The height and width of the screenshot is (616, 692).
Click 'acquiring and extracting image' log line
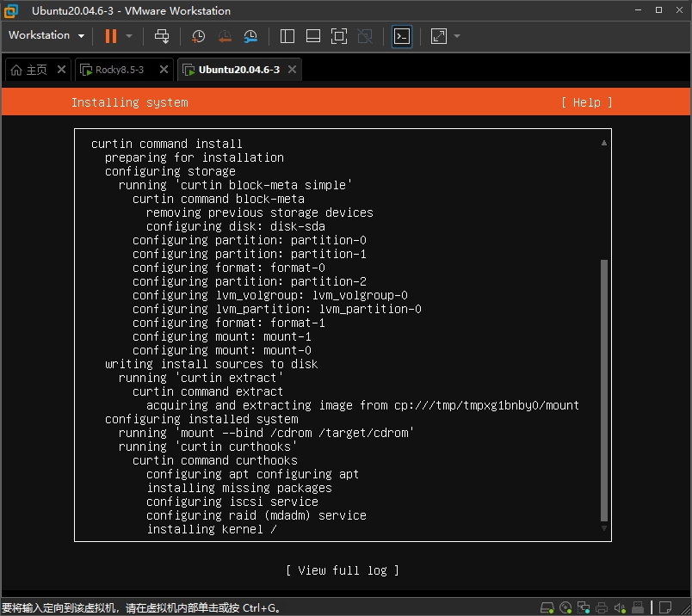click(x=362, y=405)
